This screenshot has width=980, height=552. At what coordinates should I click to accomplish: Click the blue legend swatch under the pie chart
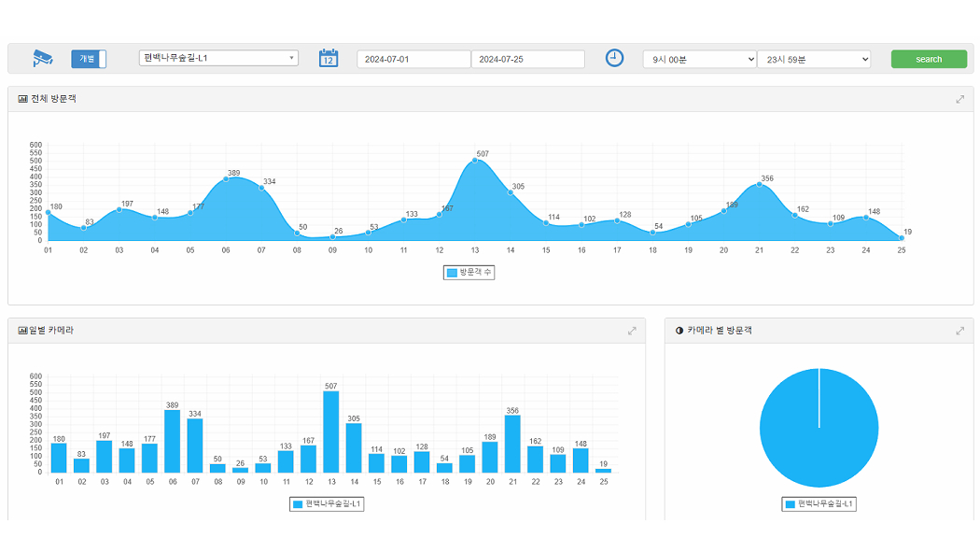pos(790,504)
